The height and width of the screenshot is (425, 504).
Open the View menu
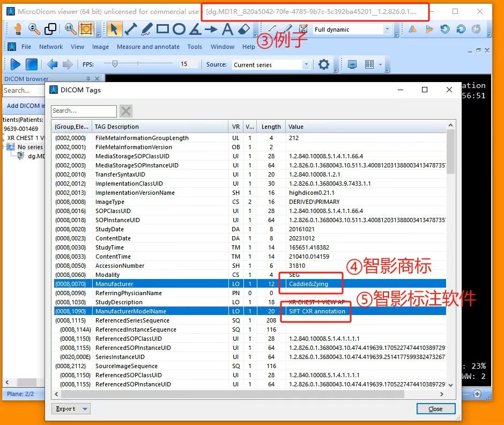[x=77, y=47]
